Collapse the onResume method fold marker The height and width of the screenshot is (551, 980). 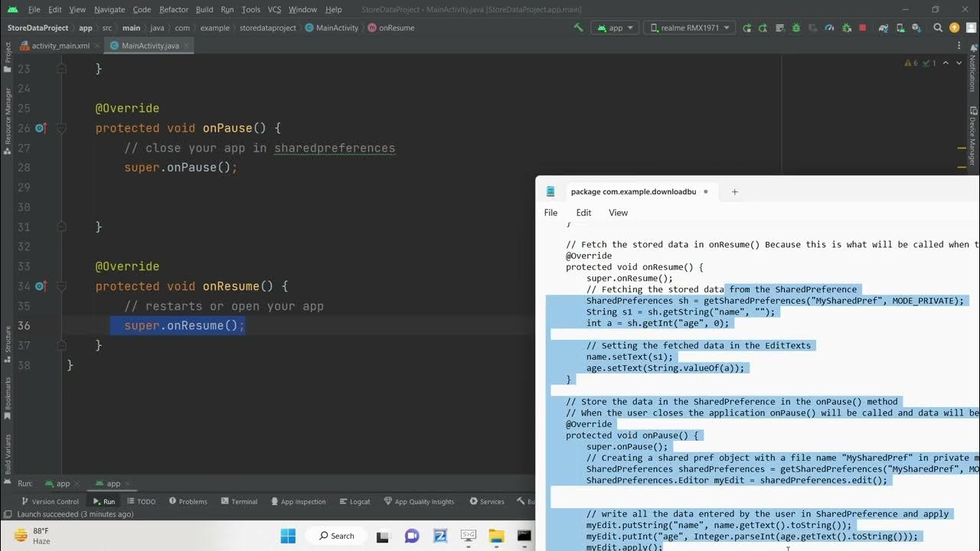(x=62, y=286)
